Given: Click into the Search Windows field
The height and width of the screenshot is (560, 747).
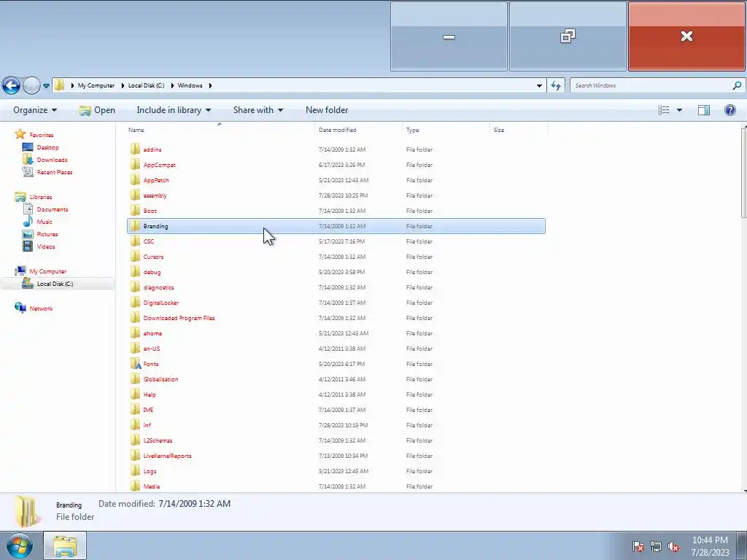Looking at the screenshot, I should pos(650,86).
